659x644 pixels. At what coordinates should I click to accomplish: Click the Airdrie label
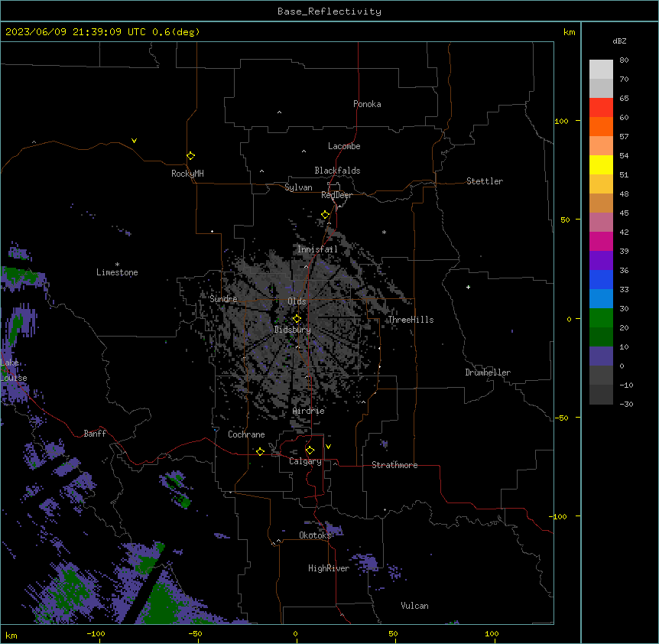click(x=309, y=411)
